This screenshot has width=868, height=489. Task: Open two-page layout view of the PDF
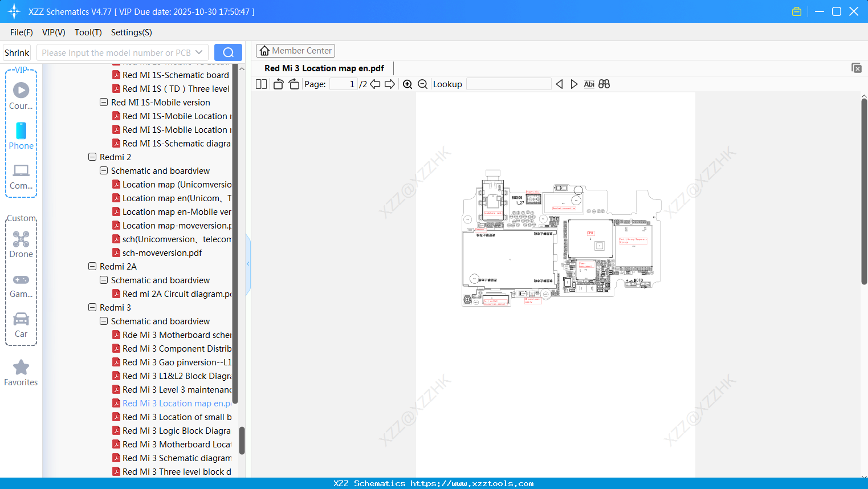[261, 84]
